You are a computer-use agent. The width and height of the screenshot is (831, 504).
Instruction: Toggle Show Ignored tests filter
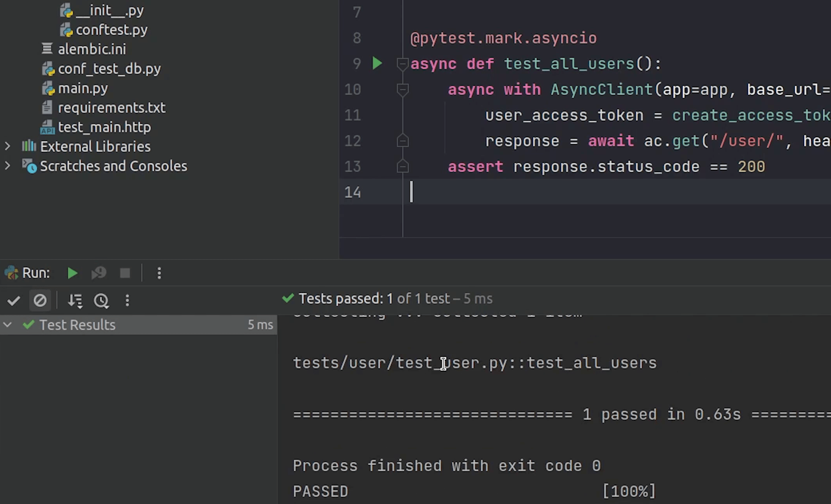(x=40, y=300)
